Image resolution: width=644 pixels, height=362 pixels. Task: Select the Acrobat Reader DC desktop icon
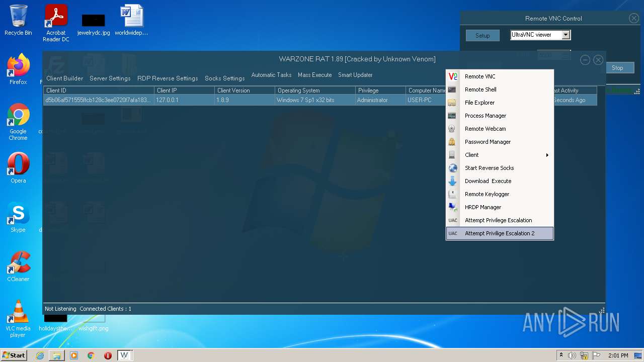coord(56,23)
